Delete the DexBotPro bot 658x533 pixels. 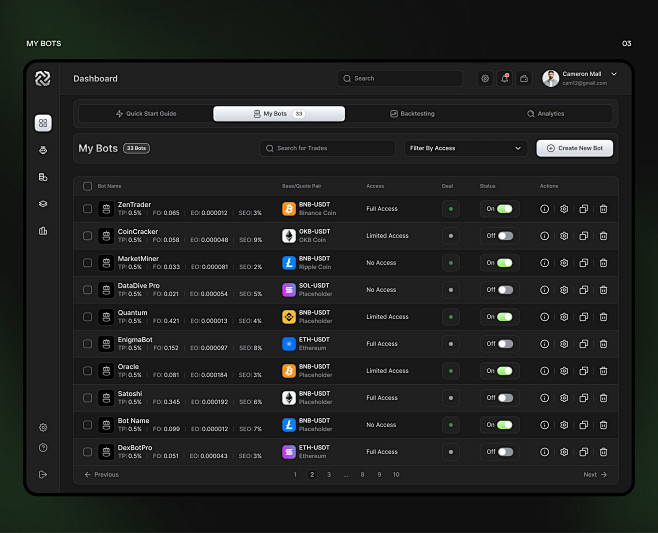pos(603,452)
